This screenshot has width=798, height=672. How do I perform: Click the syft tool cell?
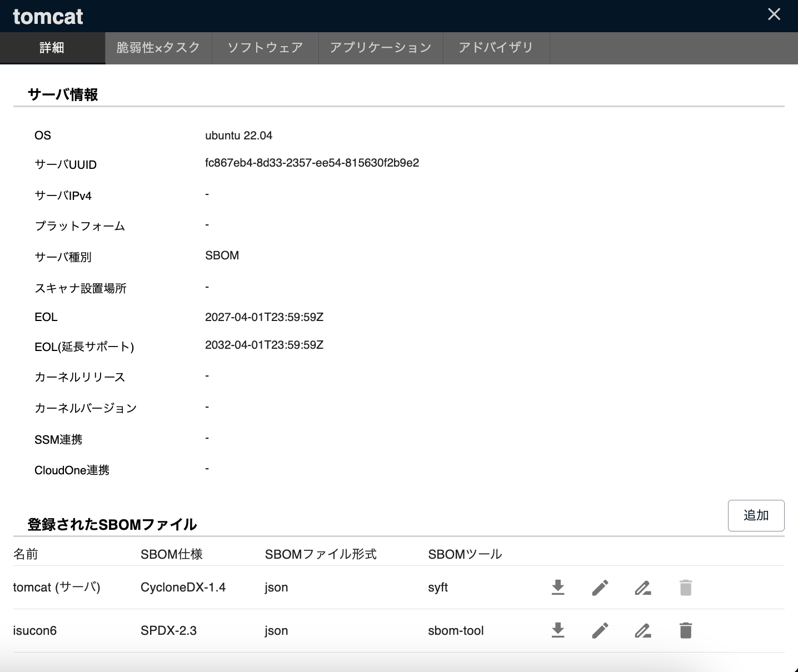pyautogui.click(x=438, y=588)
